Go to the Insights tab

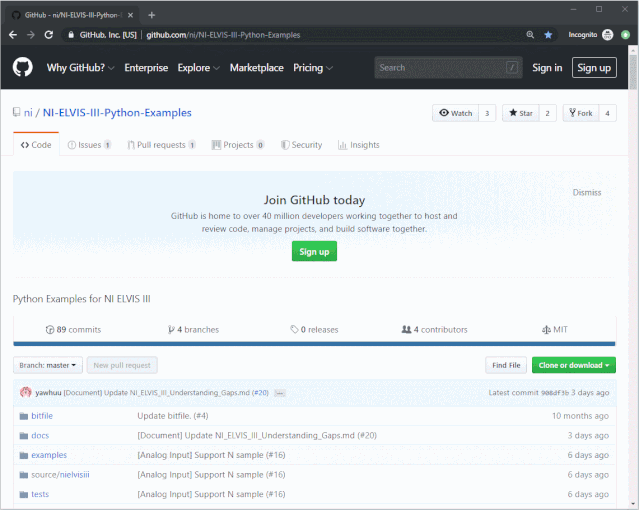coord(359,145)
